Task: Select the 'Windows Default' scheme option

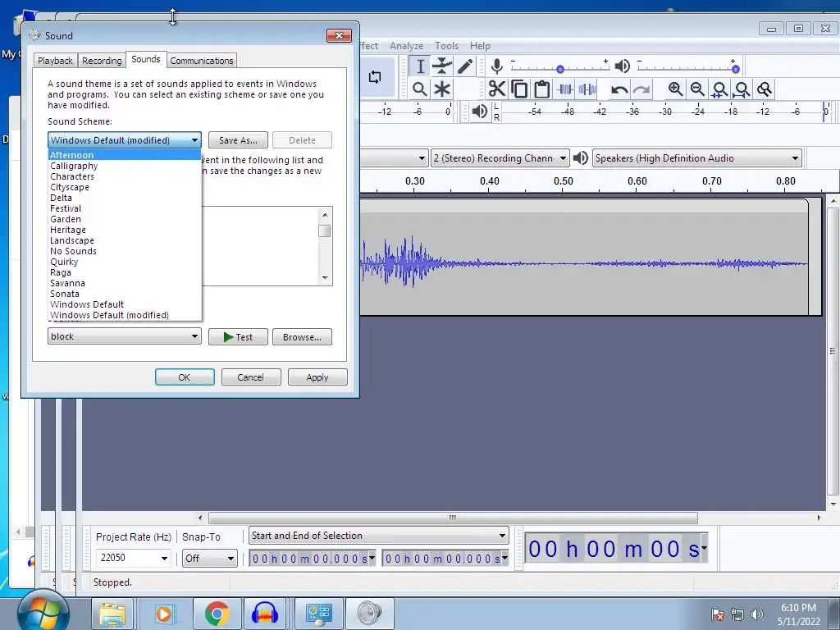Action: click(x=125, y=304)
